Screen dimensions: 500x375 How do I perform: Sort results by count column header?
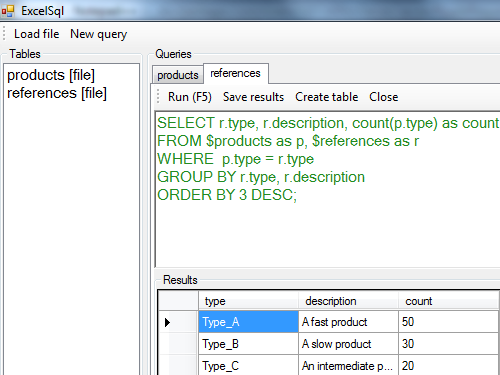448,301
